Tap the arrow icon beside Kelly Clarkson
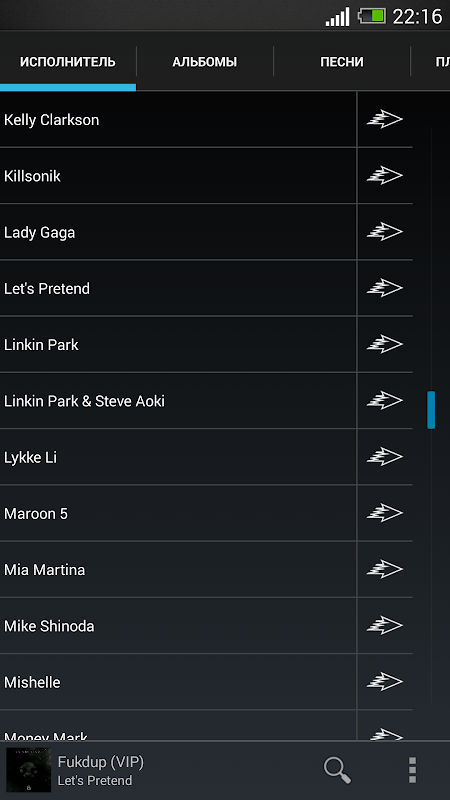The height and width of the screenshot is (800, 450). pyautogui.click(x=385, y=120)
